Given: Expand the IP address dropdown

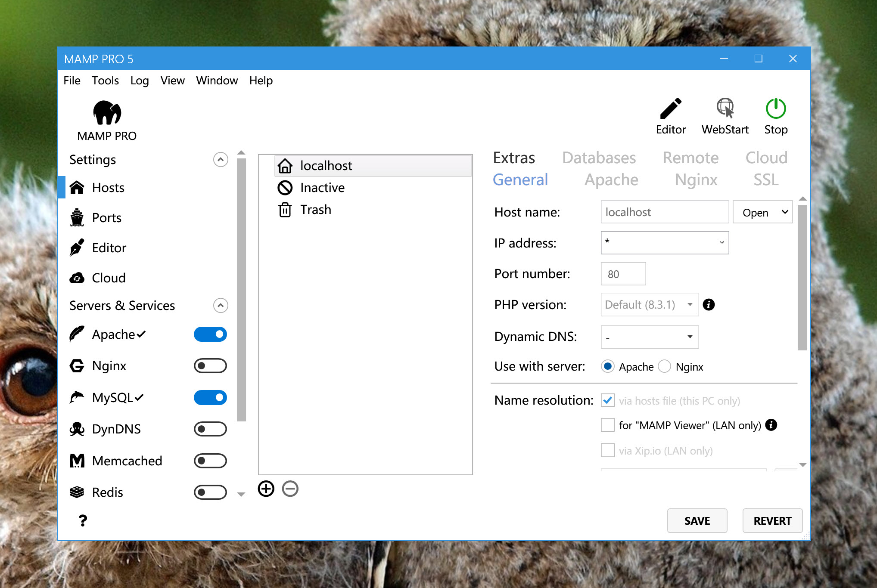Looking at the screenshot, I should (x=722, y=242).
